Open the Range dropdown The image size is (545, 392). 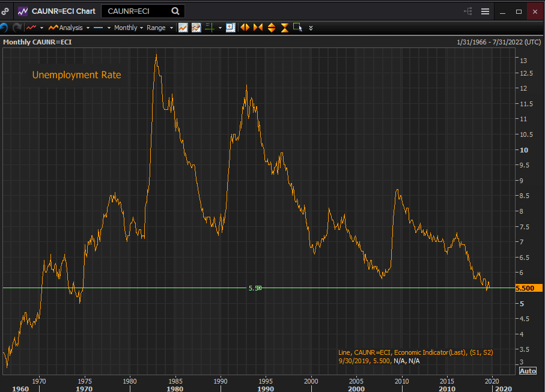click(159, 28)
